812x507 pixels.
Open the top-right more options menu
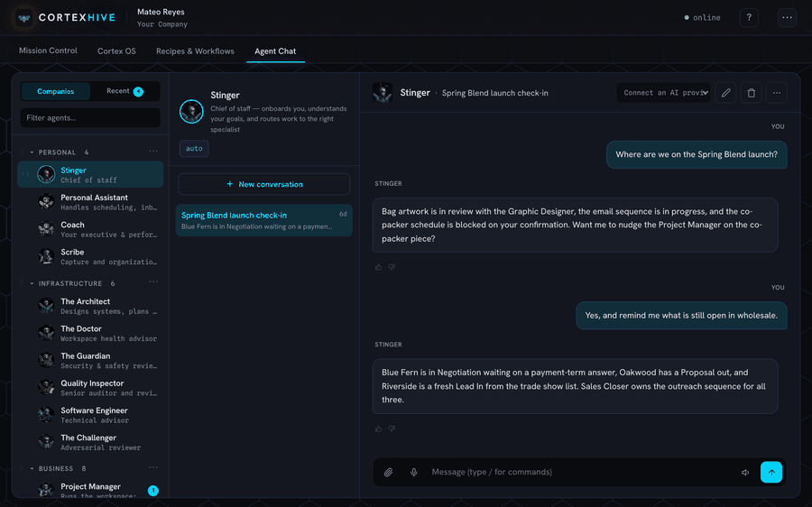click(787, 18)
